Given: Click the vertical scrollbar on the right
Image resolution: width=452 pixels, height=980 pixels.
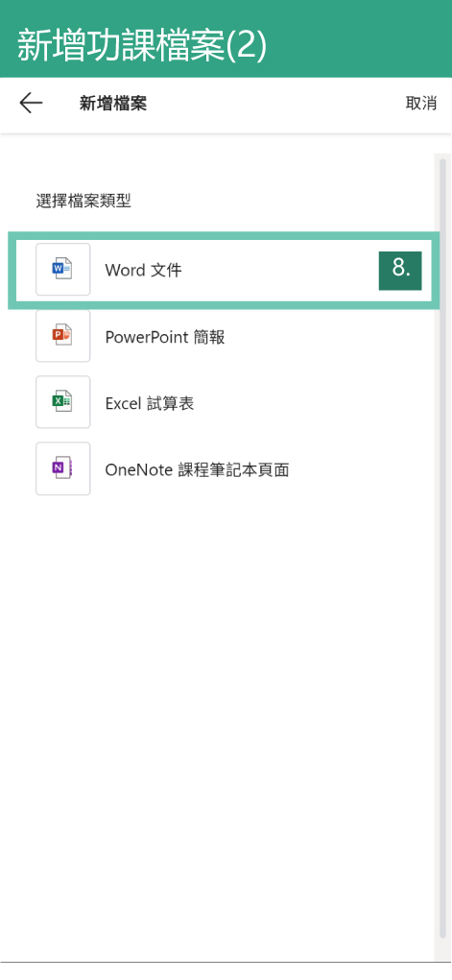Looking at the screenshot, I should pos(442,557).
